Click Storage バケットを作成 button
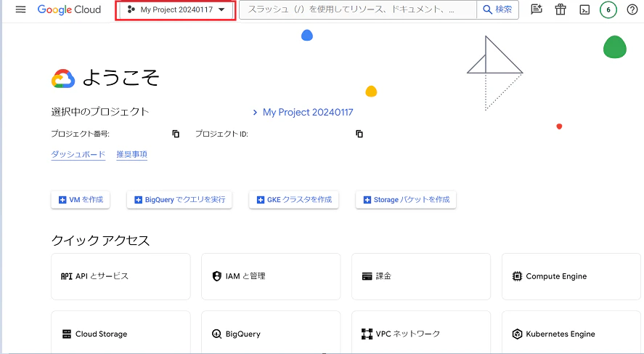The image size is (644, 354). 406,200
